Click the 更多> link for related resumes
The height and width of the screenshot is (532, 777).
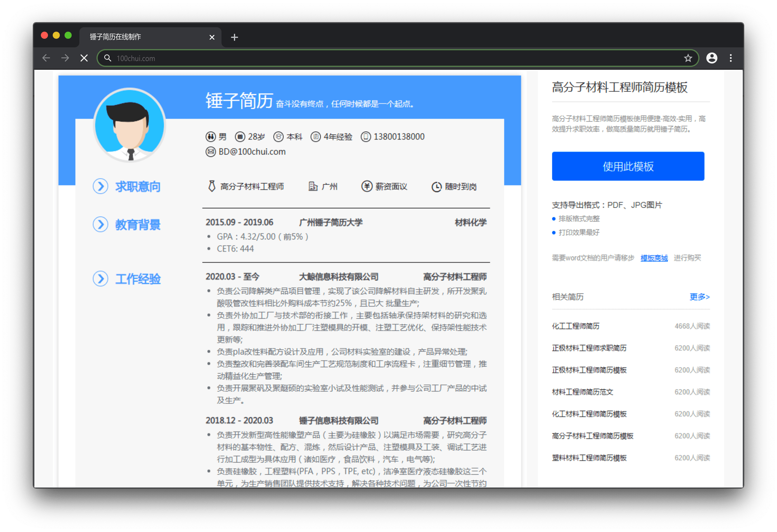[x=699, y=297]
